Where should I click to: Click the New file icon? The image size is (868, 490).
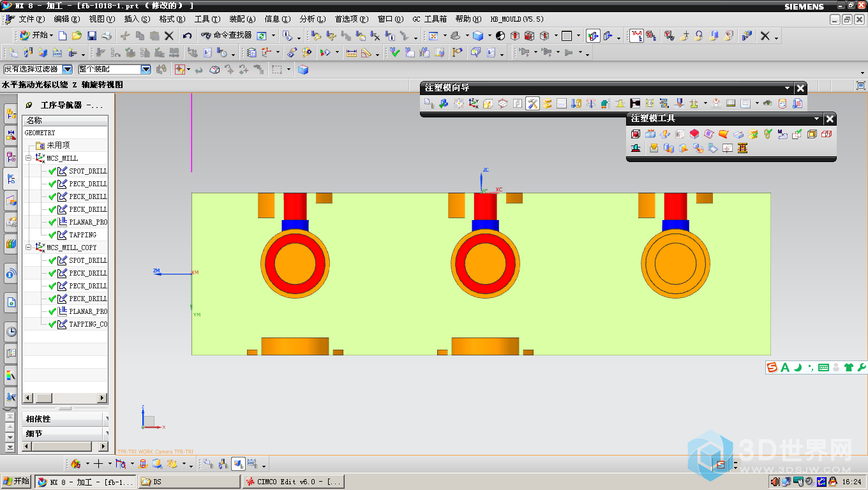pyautogui.click(x=63, y=36)
